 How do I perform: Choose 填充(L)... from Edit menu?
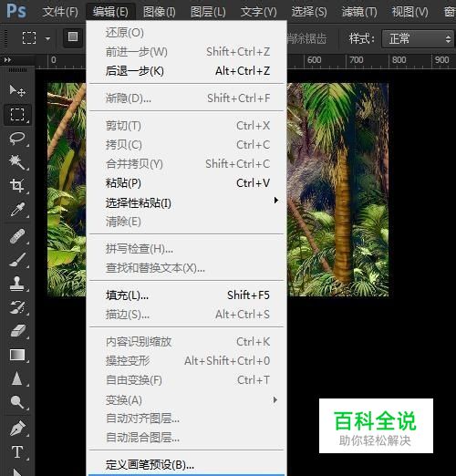[187, 295]
